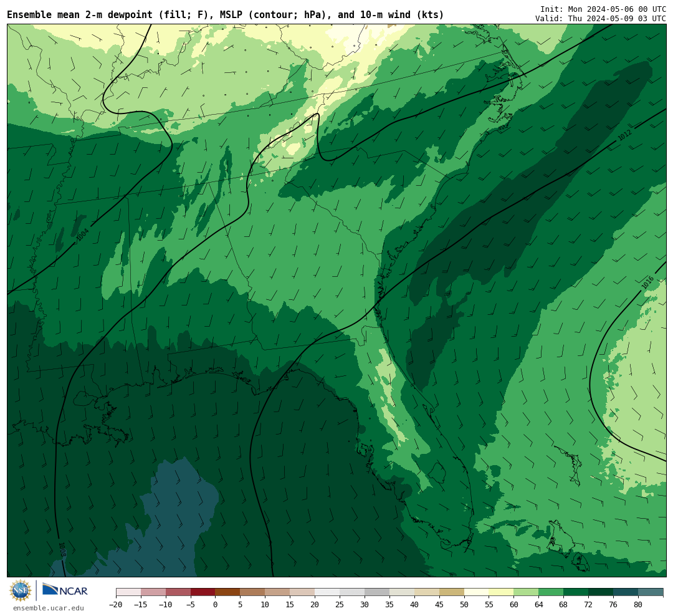This screenshot has width=673, height=616.
Task: Pick the dark red -5 to 0 colorbar swatch
Action: (x=203, y=592)
